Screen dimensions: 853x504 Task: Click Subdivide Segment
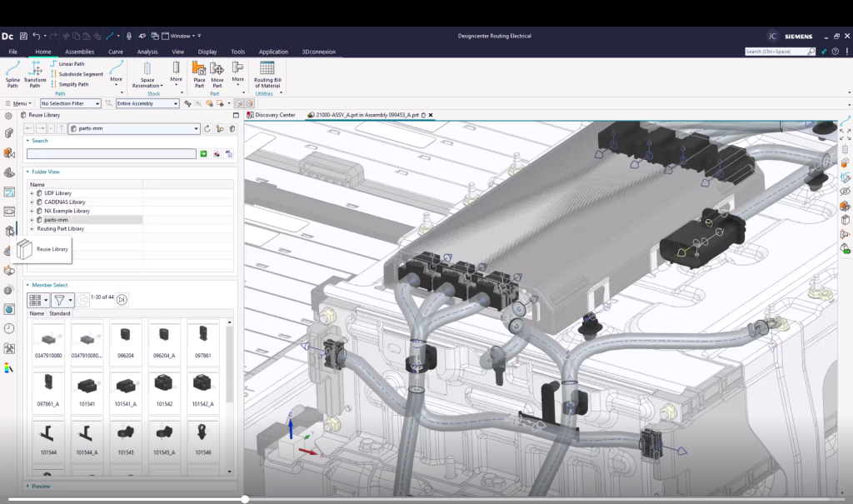(x=77, y=74)
